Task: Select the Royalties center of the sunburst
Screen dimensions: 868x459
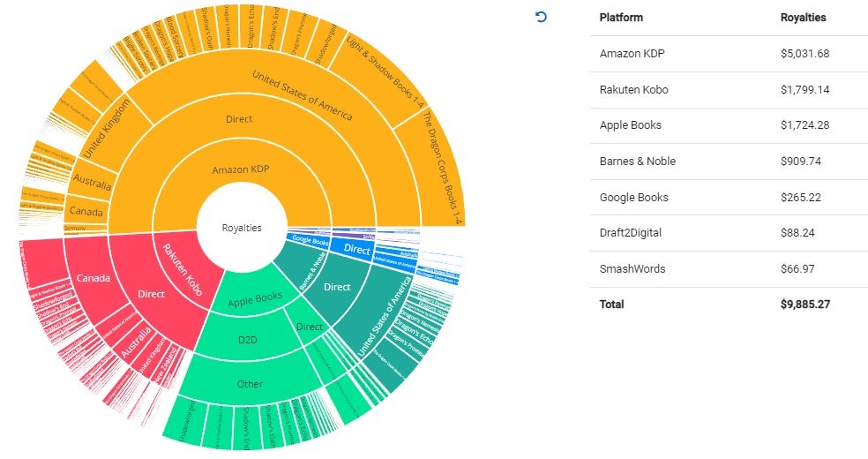Action: click(x=242, y=228)
